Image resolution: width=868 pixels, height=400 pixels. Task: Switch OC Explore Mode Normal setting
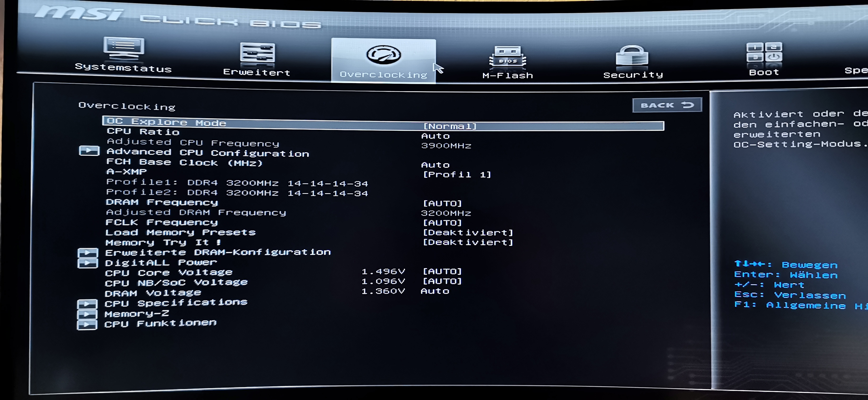(x=450, y=126)
